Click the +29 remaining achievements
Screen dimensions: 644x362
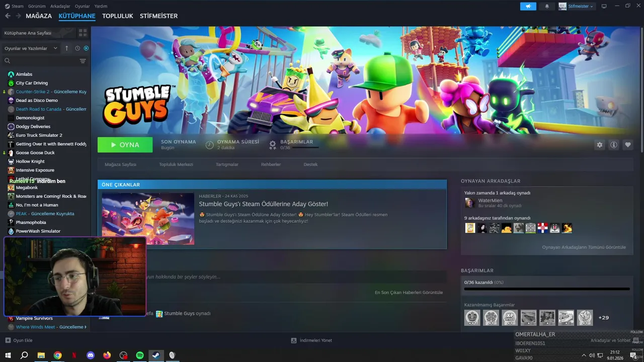603,318
